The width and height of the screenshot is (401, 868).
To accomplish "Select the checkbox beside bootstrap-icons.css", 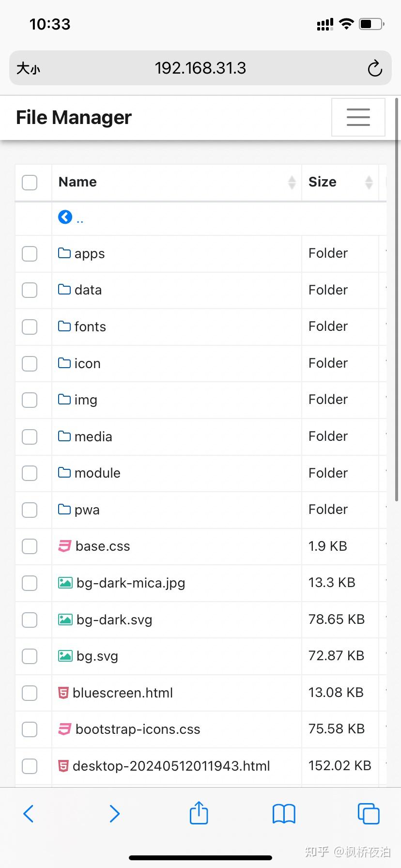I will click(x=29, y=729).
